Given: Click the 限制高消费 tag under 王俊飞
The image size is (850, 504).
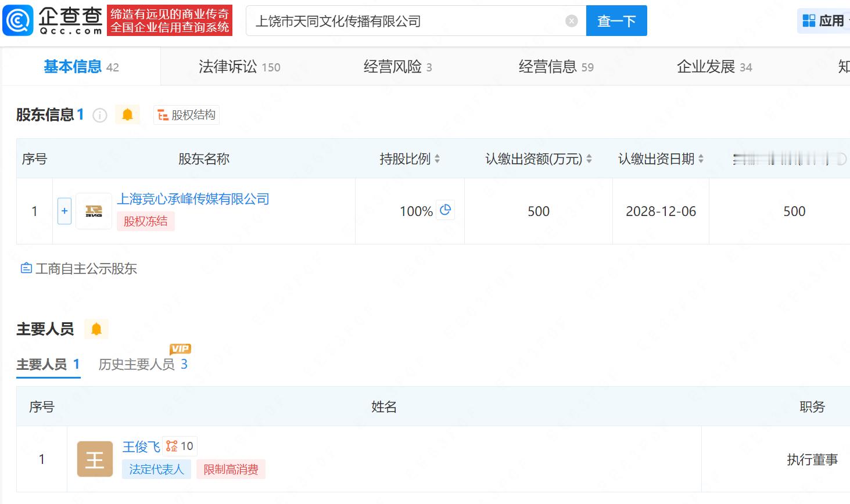Looking at the screenshot, I should (231, 469).
